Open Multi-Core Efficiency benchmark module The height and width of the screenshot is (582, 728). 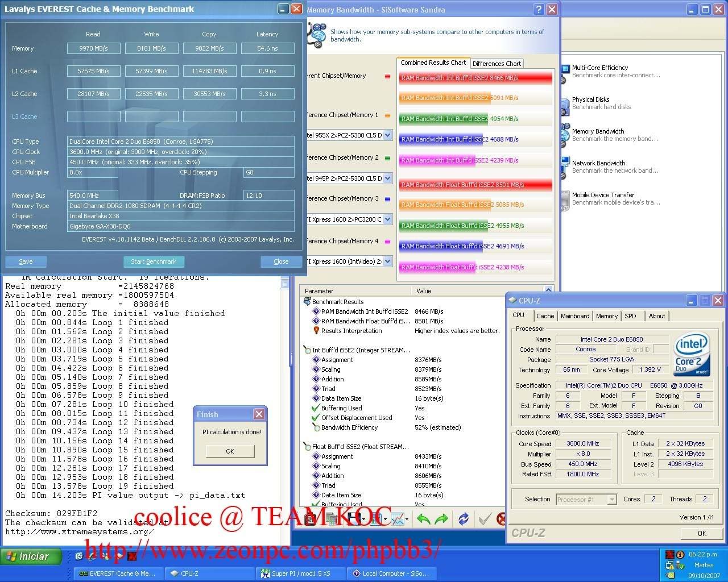click(x=610, y=71)
